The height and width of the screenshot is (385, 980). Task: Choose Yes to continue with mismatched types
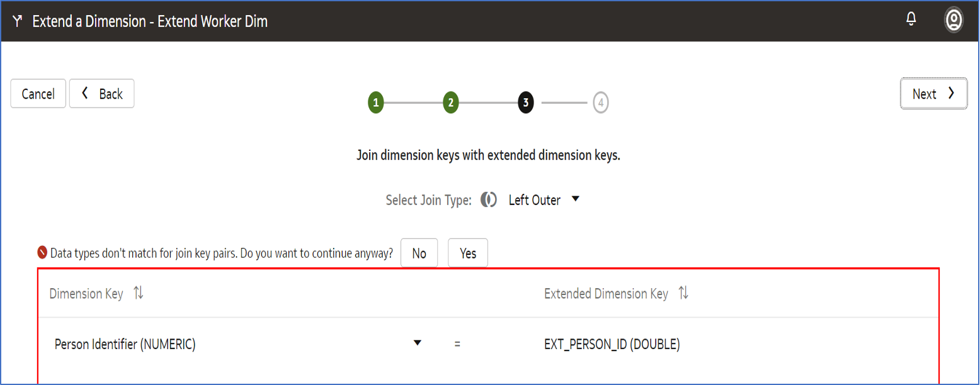(468, 253)
